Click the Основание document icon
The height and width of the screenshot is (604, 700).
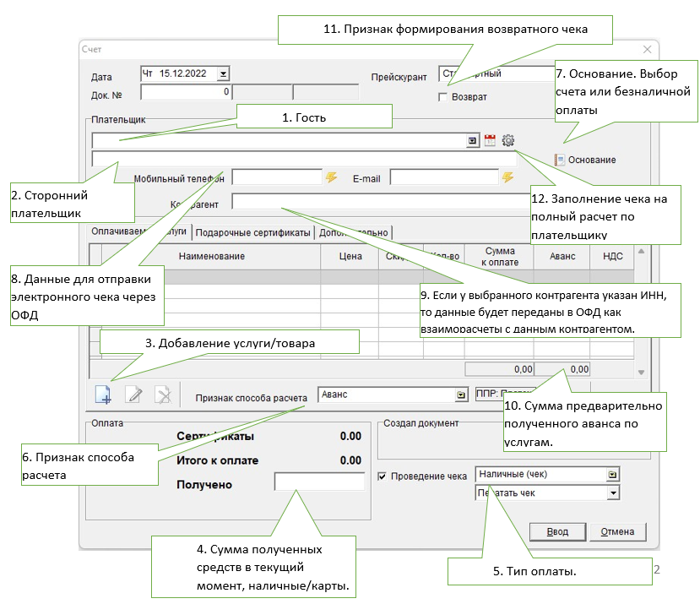(x=559, y=160)
